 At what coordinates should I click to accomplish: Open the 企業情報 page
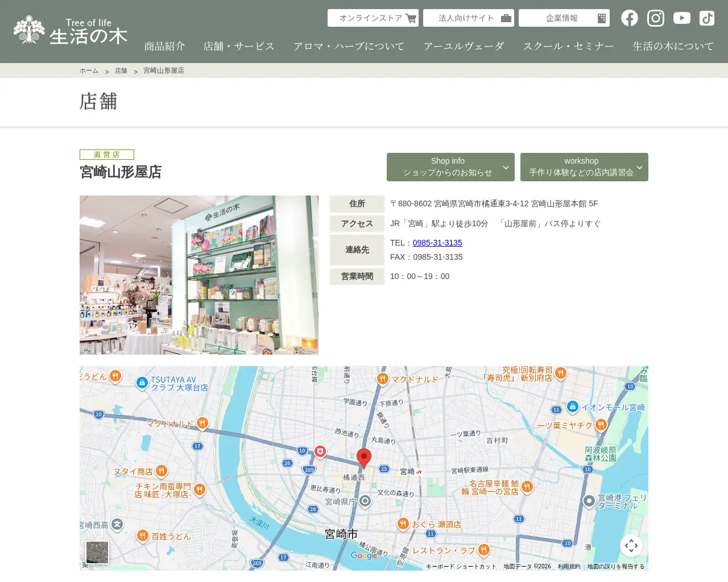click(564, 18)
